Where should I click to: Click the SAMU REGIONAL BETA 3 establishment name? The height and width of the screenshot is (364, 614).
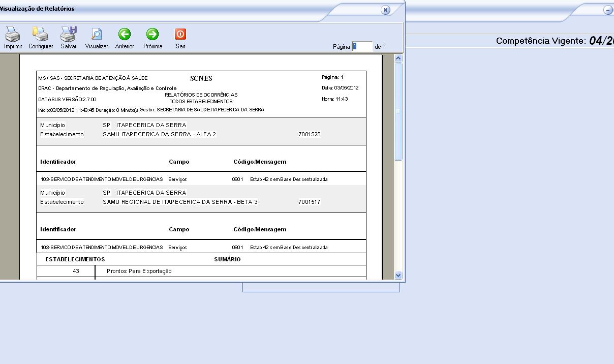tap(180, 202)
